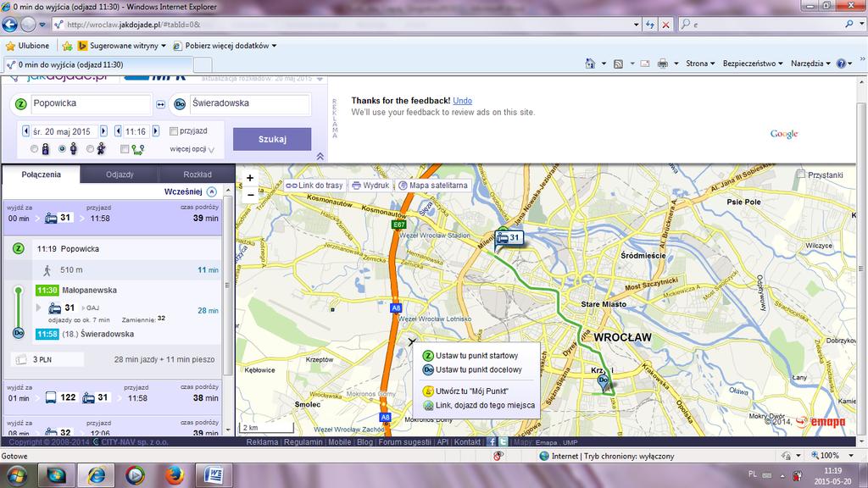Click the Szukaj search button

point(272,140)
